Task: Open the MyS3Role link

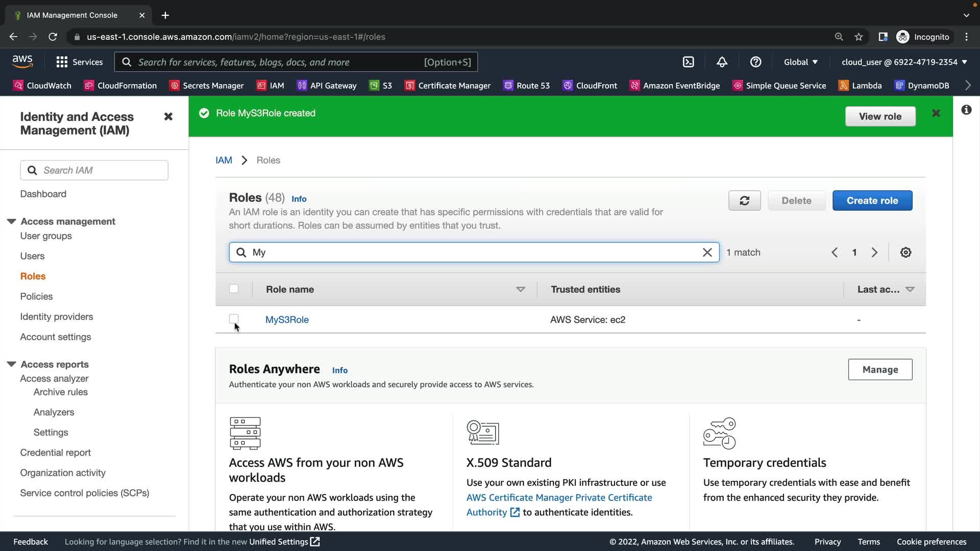Action: click(x=287, y=320)
